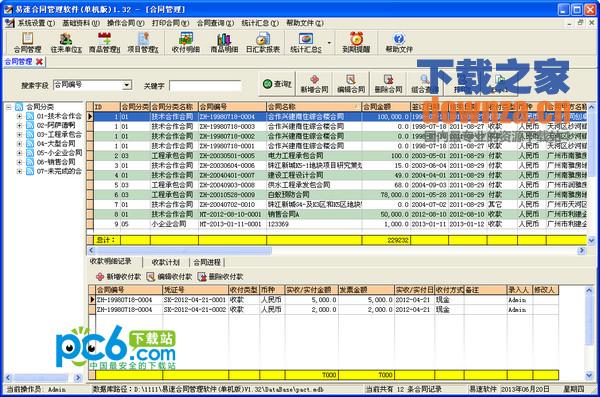This screenshot has height=397, width=600.
Task: Select contract row ZH-20040401-0007
Action: tap(340, 175)
